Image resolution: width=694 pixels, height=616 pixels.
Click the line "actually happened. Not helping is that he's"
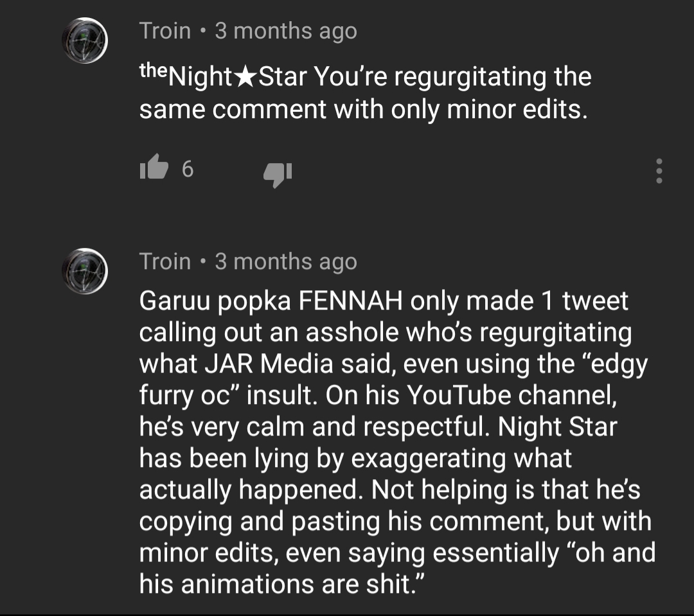coord(389,489)
